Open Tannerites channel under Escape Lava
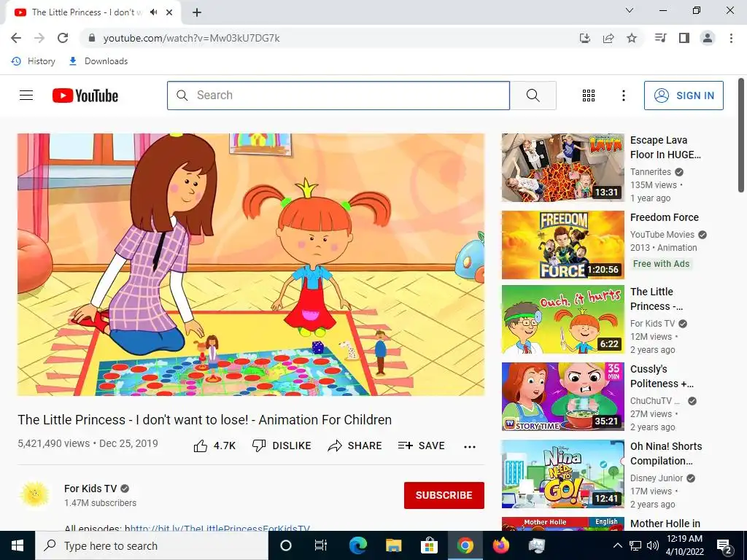This screenshot has height=560, width=747. pyautogui.click(x=650, y=172)
